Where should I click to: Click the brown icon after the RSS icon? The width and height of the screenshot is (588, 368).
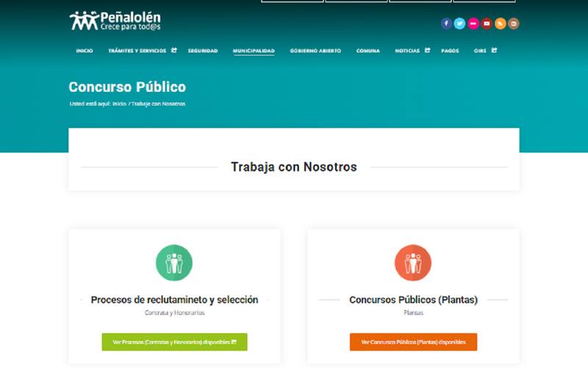pos(514,24)
